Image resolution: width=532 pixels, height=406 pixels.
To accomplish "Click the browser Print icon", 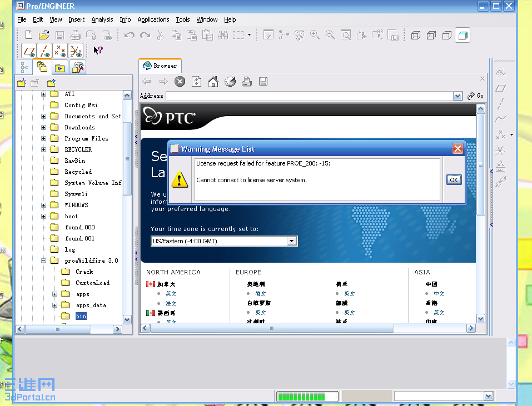I will 247,81.
